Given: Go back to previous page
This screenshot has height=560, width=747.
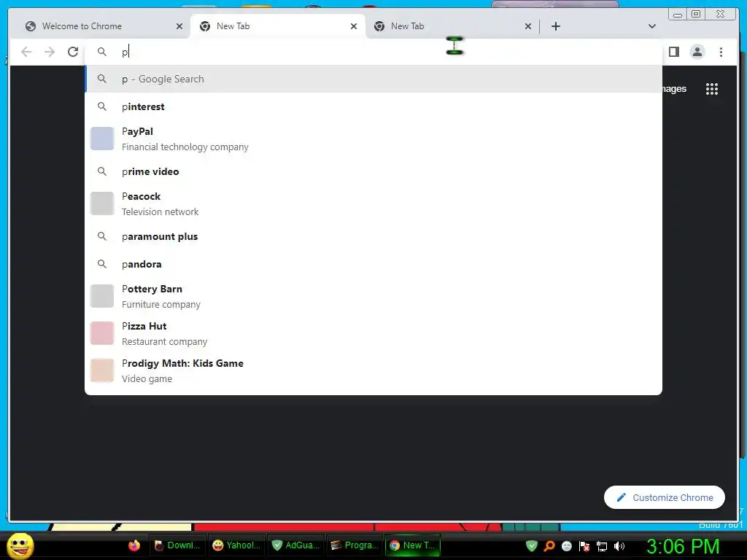Looking at the screenshot, I should [x=26, y=52].
